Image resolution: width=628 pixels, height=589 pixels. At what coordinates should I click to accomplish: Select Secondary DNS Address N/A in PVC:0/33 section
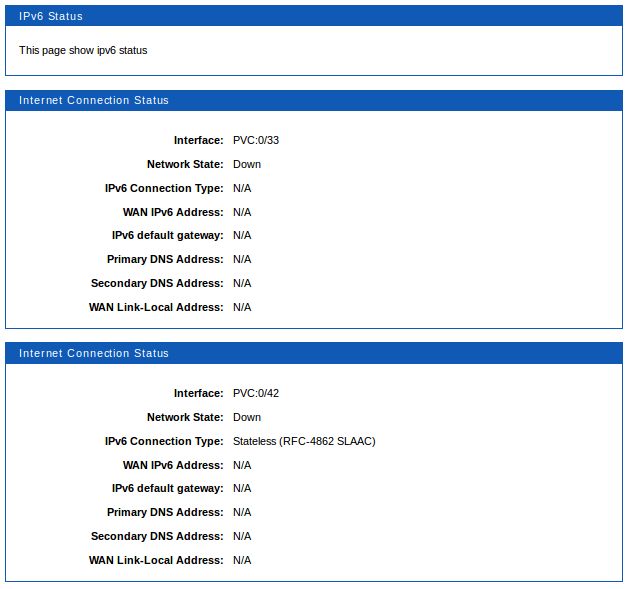click(242, 283)
